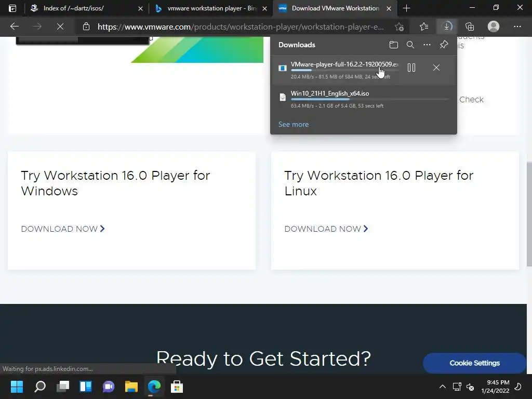Add page to favorites star-plus icon
The image size is (532, 399).
click(400, 27)
